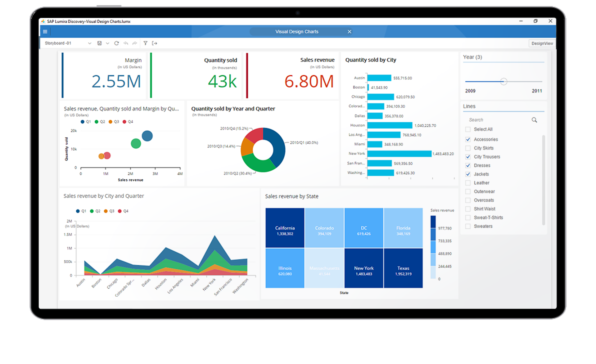The height and width of the screenshot is (364, 596).
Task: Click the Lines search magnifier icon
Action: [534, 120]
